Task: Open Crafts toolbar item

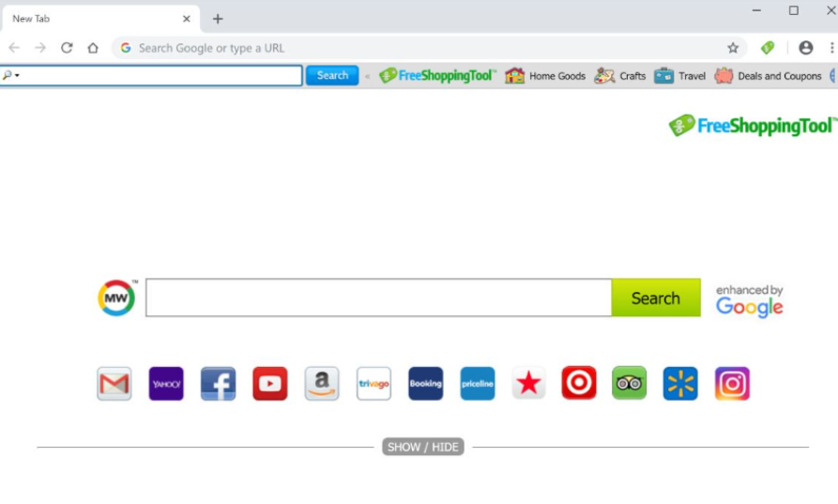Action: click(620, 76)
